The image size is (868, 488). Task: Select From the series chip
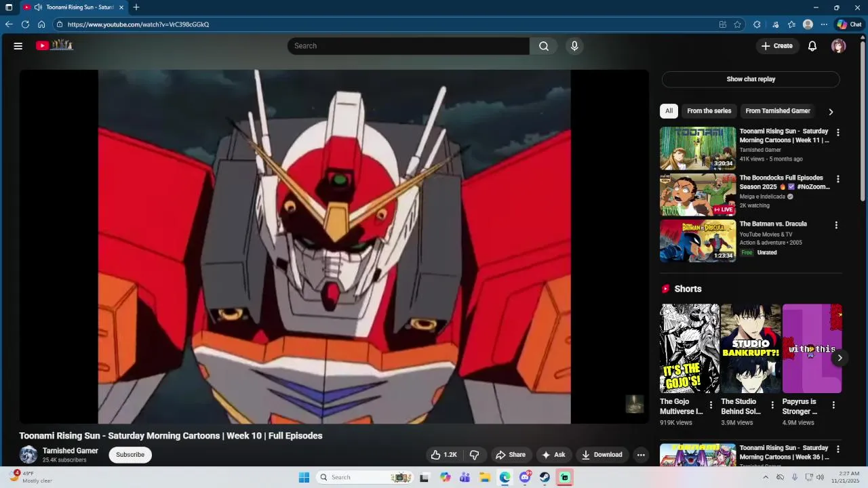point(709,111)
